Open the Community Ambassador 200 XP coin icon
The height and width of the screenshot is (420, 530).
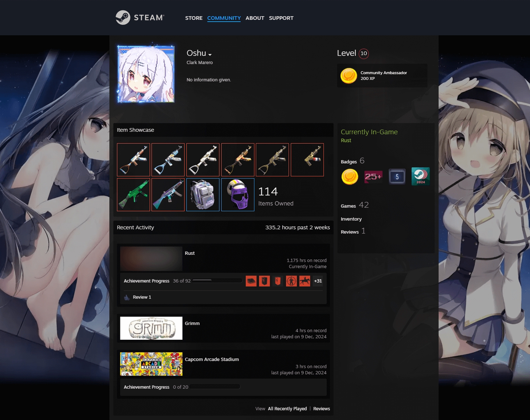click(349, 76)
